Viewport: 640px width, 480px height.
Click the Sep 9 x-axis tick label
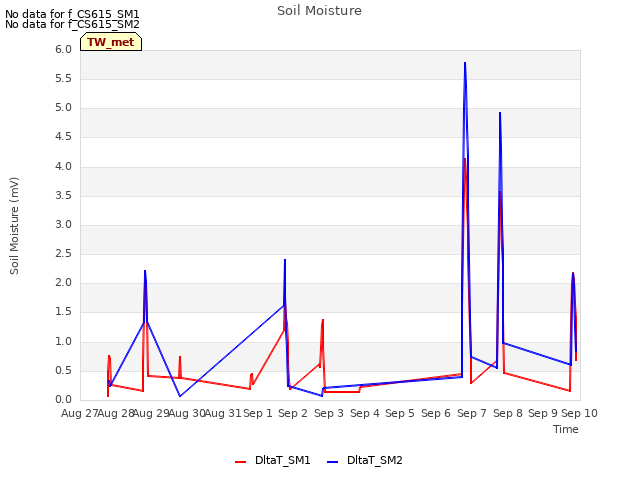click(543, 413)
